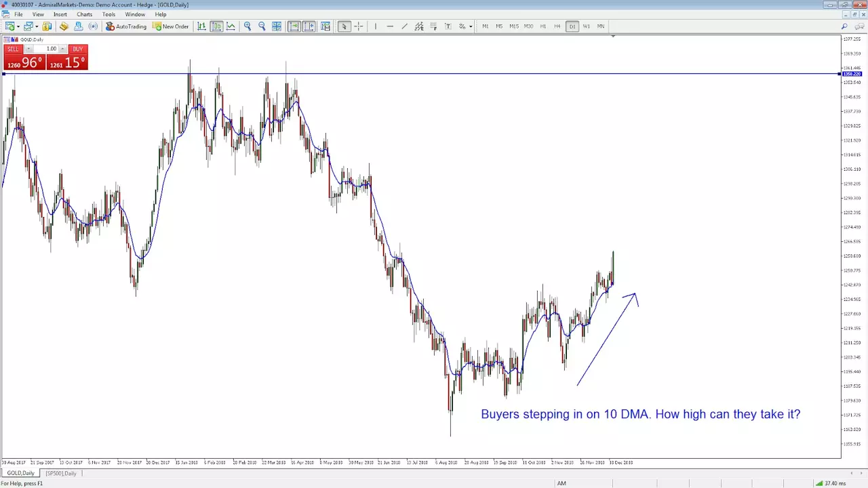This screenshot has height=488, width=868.
Task: Open the new chart dropdown arrow
Action: (x=18, y=26)
